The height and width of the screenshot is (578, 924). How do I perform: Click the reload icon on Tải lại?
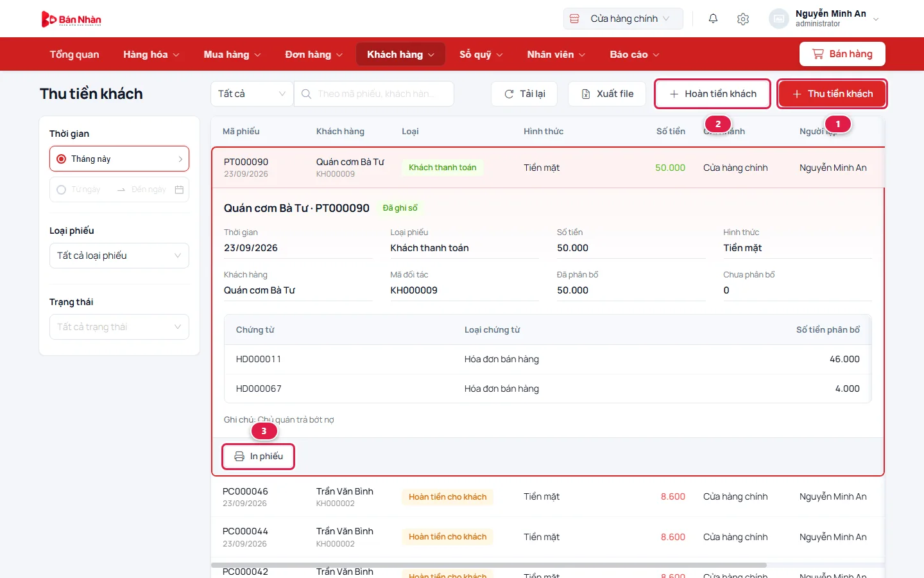pyautogui.click(x=509, y=94)
